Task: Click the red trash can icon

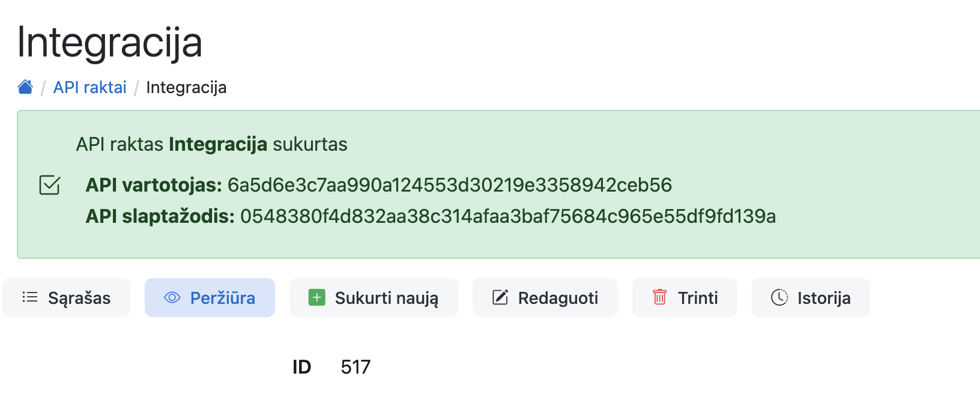Action: tap(659, 297)
